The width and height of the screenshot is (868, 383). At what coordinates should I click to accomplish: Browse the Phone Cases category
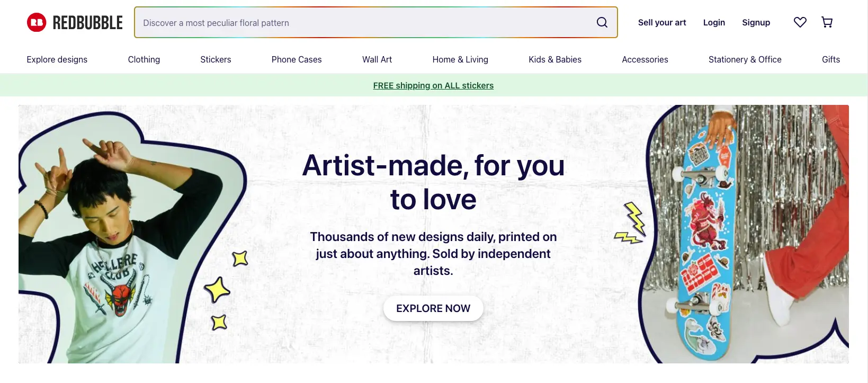point(296,59)
